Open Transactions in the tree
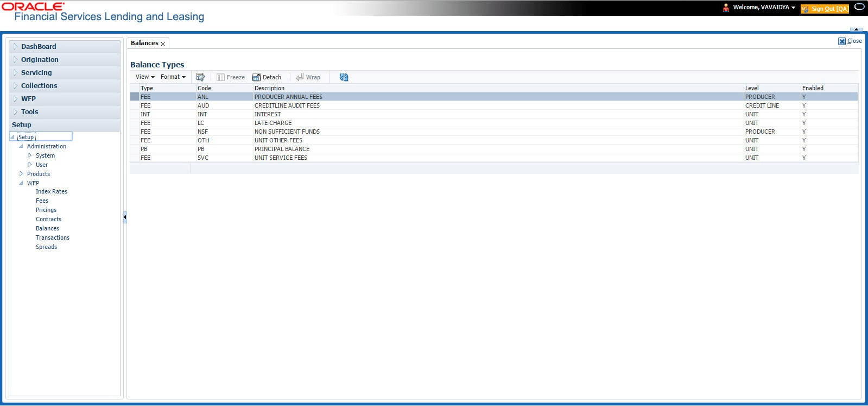Image resolution: width=868 pixels, height=406 pixels. tap(53, 238)
